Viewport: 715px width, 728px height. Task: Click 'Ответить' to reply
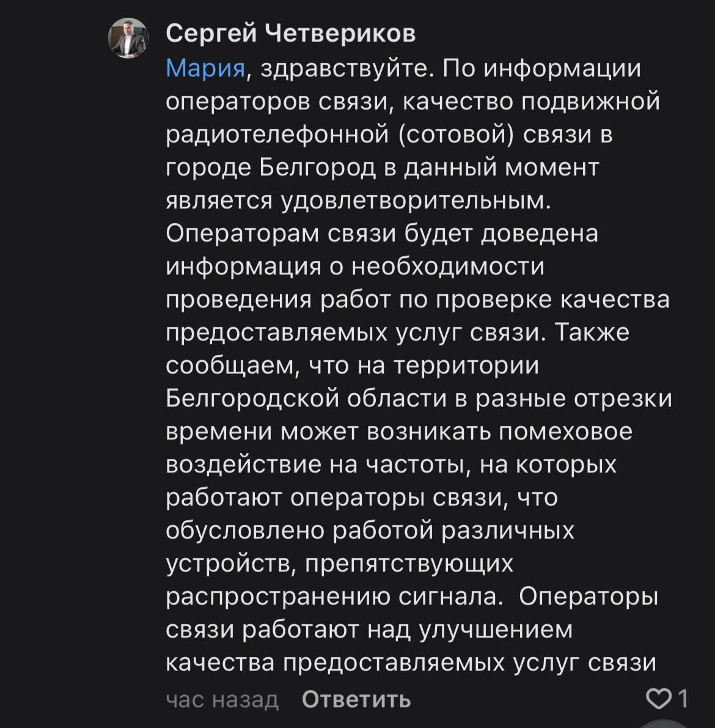(x=354, y=697)
